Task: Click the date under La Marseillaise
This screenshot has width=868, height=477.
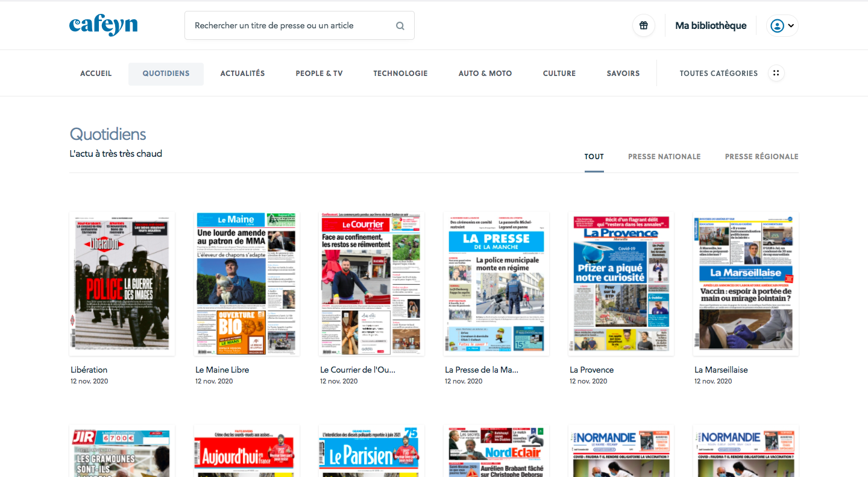Action: tap(713, 381)
